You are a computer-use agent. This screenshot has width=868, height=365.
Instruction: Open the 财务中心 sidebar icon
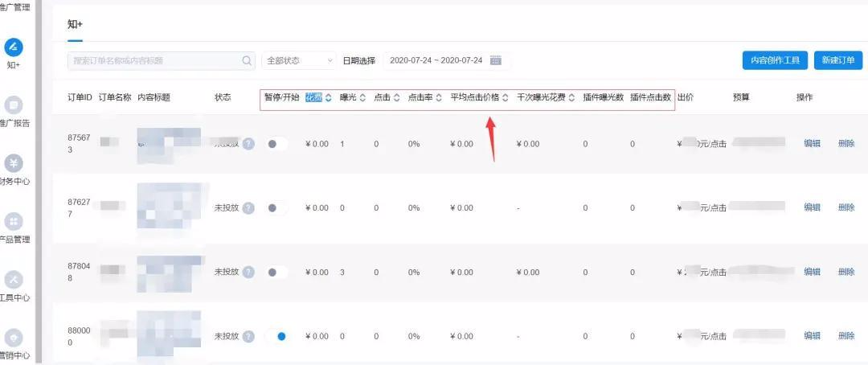pyautogui.click(x=14, y=163)
